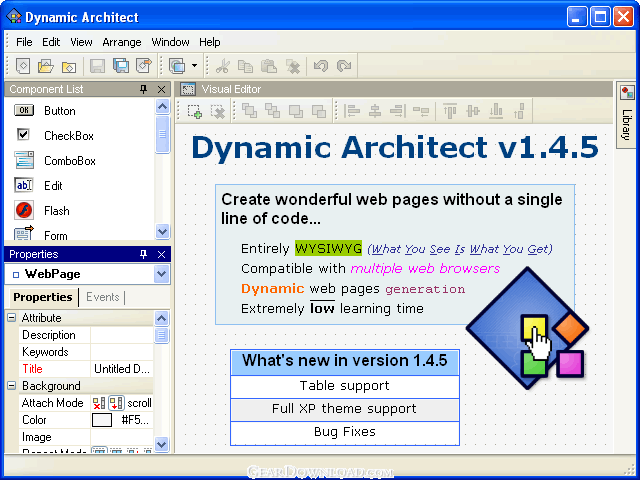This screenshot has height=480, width=640.
Task: Click the background Color swatch
Action: (x=102, y=420)
